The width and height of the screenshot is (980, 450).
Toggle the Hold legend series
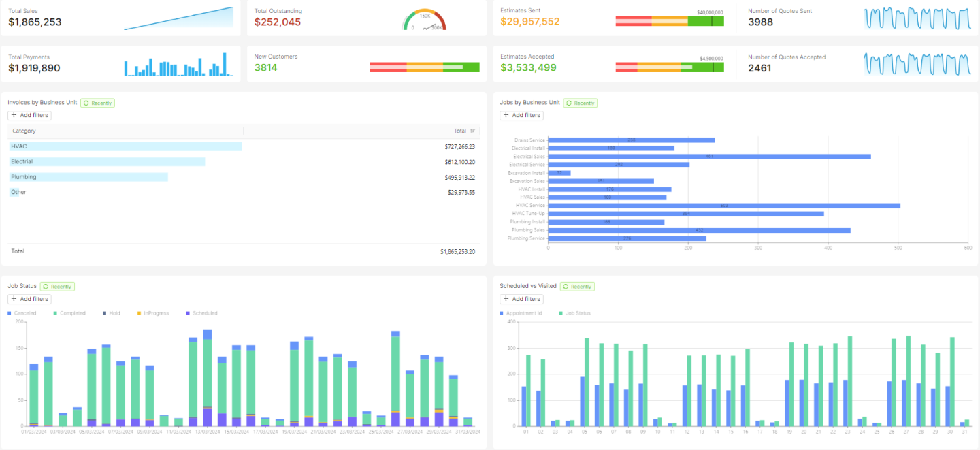(111, 313)
